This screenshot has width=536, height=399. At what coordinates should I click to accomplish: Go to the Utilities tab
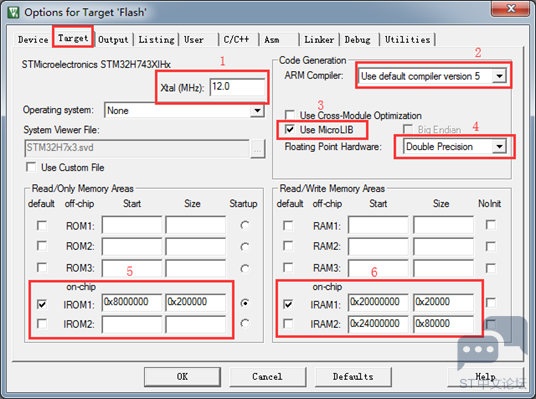click(x=407, y=40)
